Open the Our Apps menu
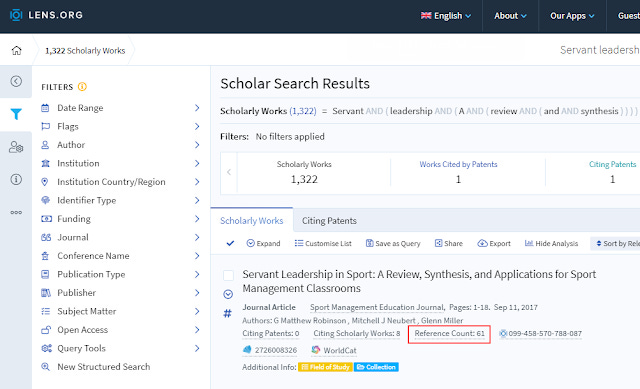 (x=572, y=16)
